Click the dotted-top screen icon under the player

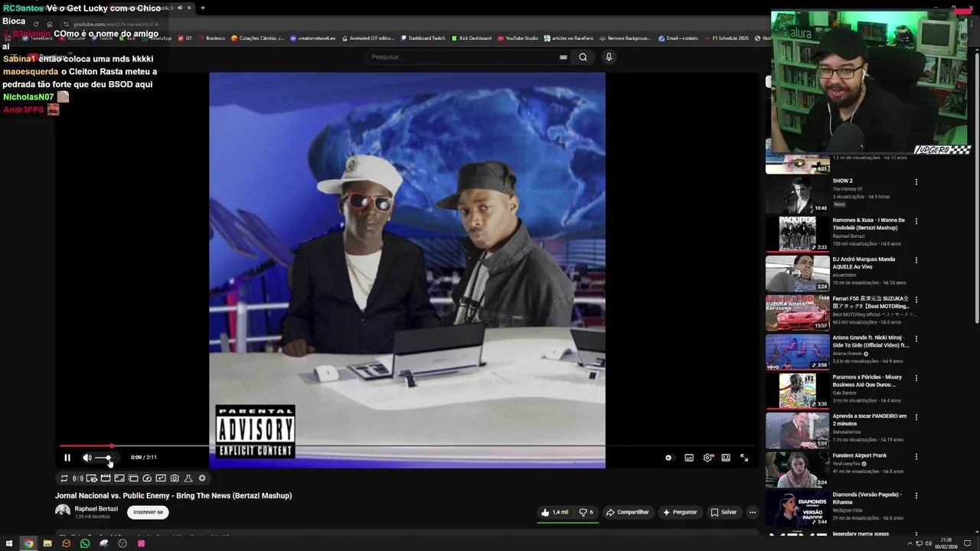click(133, 478)
